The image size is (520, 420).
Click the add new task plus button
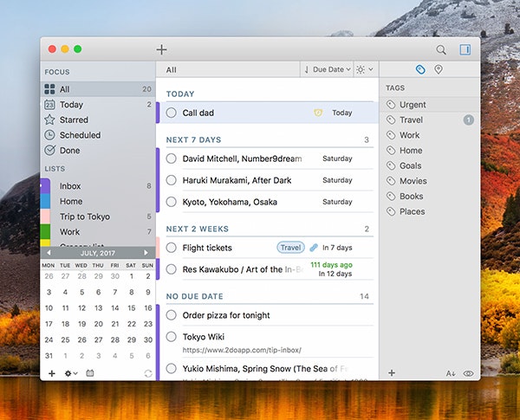coord(161,49)
